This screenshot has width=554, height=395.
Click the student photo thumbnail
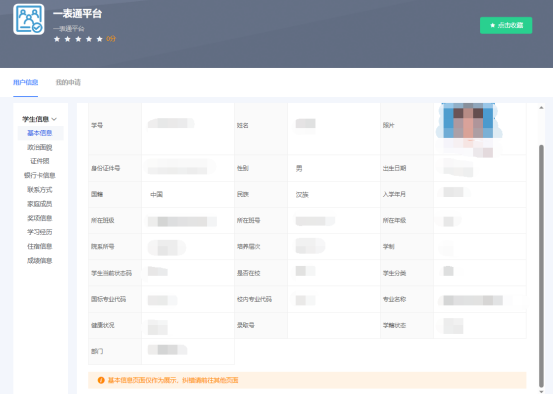(x=468, y=129)
